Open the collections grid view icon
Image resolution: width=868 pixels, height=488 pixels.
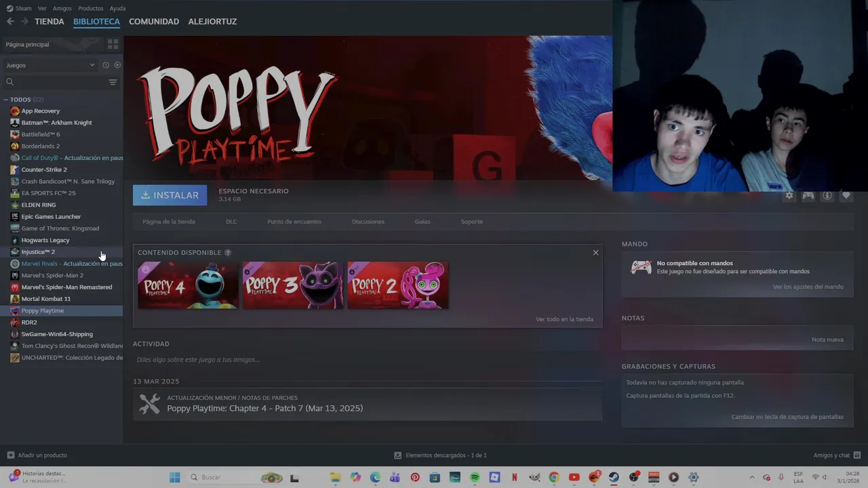[x=113, y=44]
